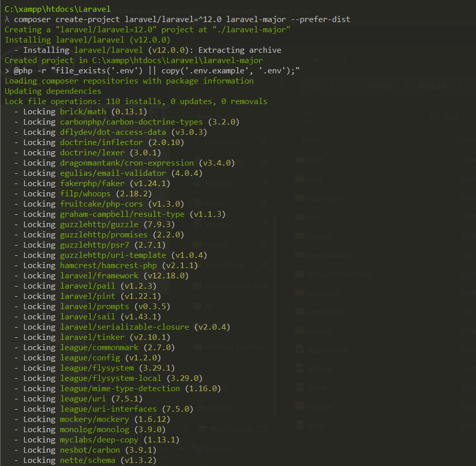Click htdocs in the address bar
This screenshot has height=466, width=476.
click(433, 86)
